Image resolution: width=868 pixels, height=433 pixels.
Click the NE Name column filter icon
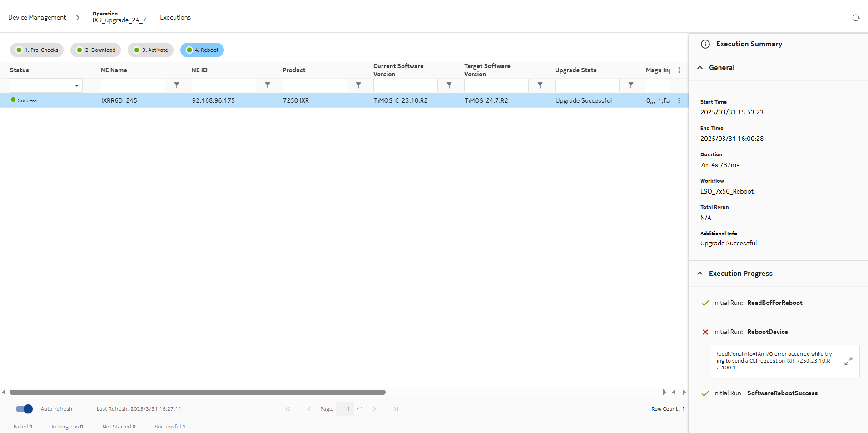click(x=177, y=85)
